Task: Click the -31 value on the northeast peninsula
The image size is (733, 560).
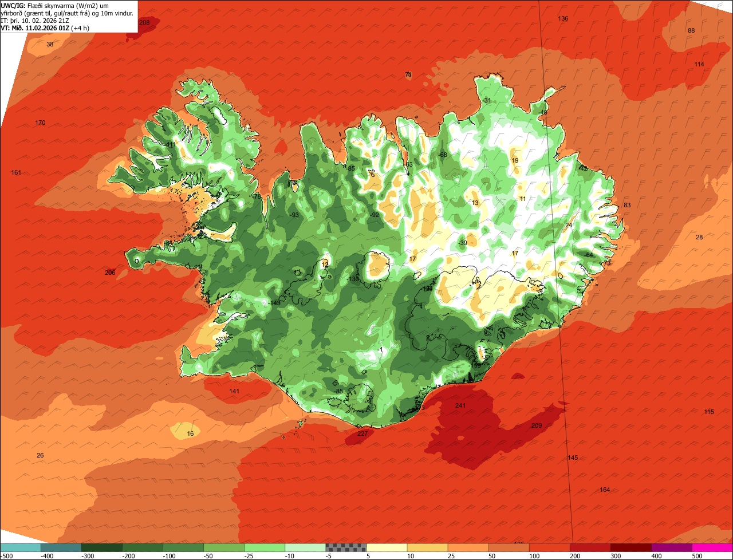Action: pos(486,101)
